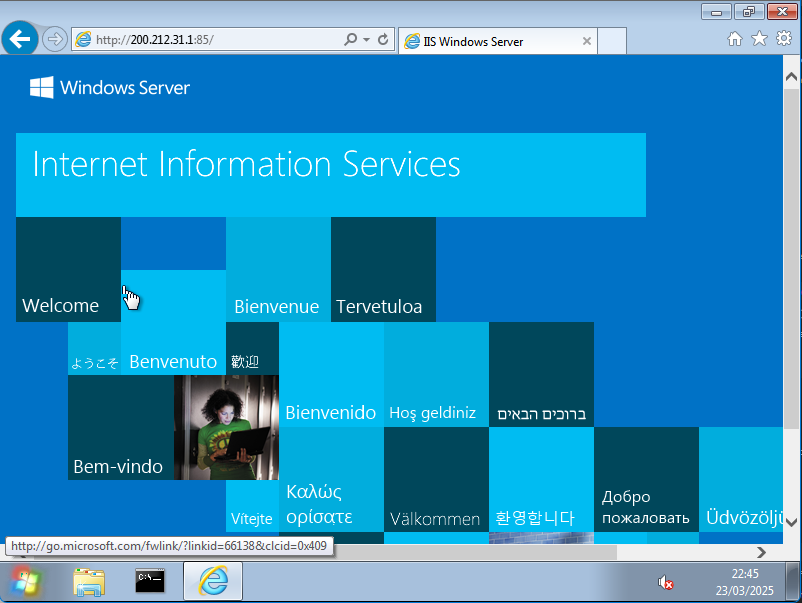
Task: Open Favorites star icon
Action: coord(759,39)
